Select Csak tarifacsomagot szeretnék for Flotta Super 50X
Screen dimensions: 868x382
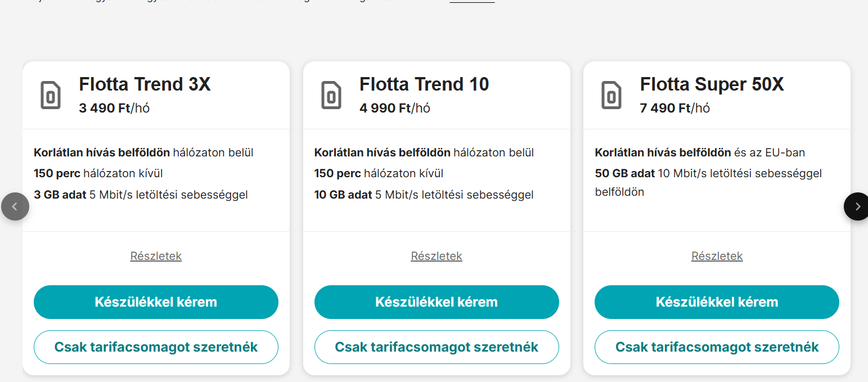pos(717,347)
